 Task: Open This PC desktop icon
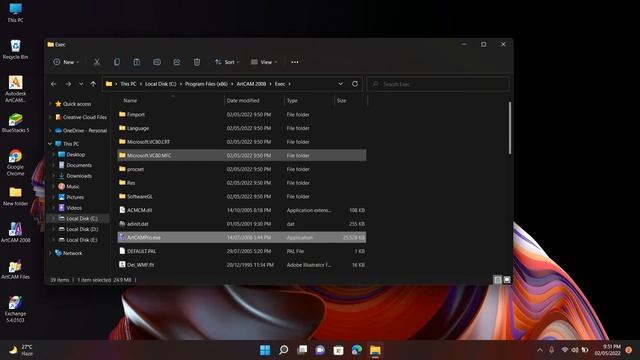[16, 13]
